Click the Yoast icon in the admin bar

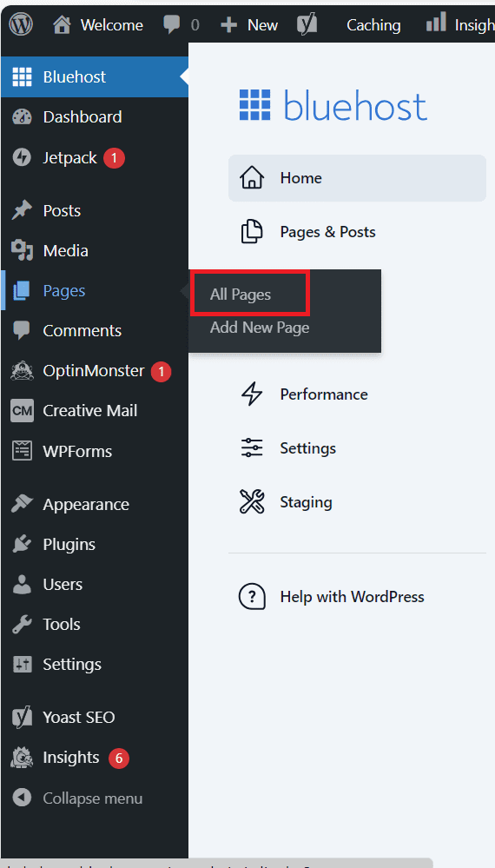pos(307,25)
